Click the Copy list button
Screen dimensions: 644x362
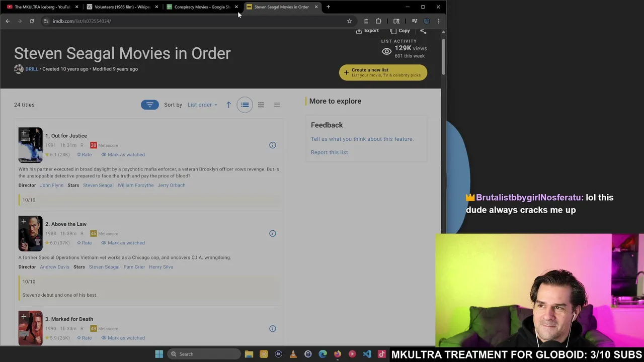point(400,31)
